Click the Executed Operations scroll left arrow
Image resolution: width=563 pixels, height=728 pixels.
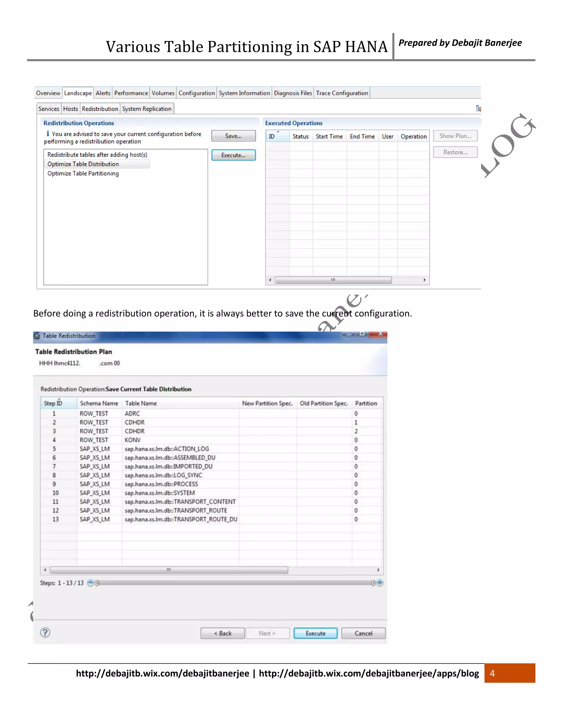tap(270, 280)
